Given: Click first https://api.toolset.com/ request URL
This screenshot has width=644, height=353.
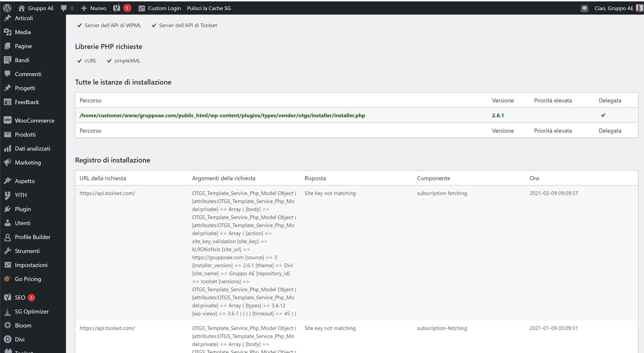Looking at the screenshot, I should (107, 193).
